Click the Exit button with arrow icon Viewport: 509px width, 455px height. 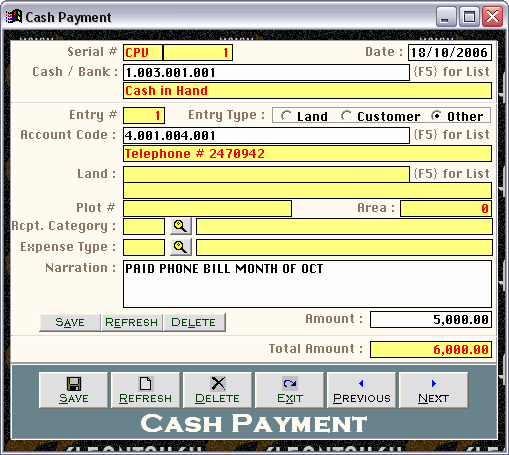tap(289, 390)
